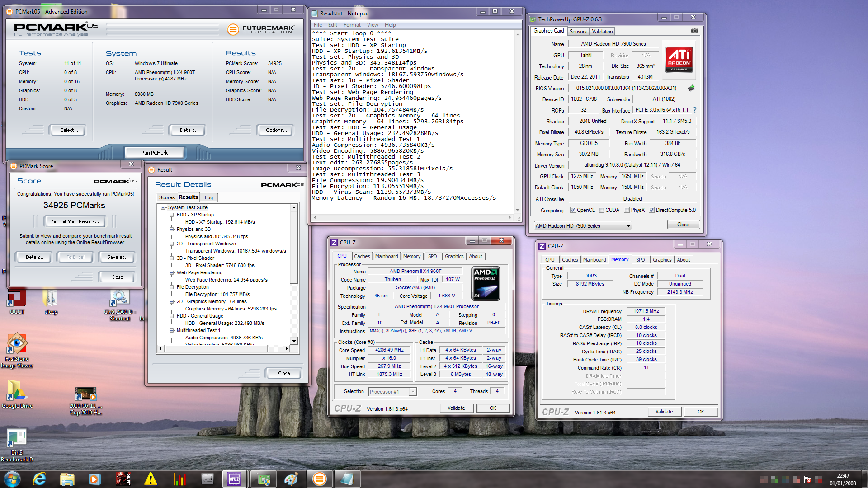Collapse the Multithreaded Test 1 node
The image size is (868, 488).
[x=172, y=331]
